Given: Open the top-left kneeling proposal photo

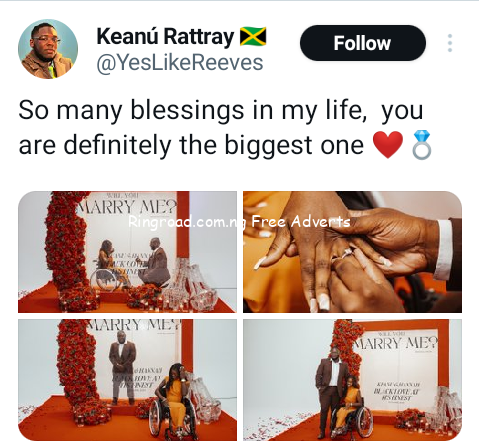Looking at the screenshot, I should pos(127,252).
